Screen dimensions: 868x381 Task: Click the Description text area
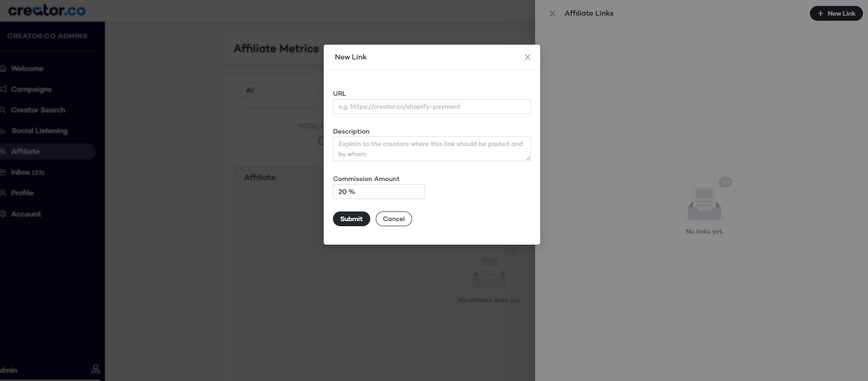[x=432, y=149]
